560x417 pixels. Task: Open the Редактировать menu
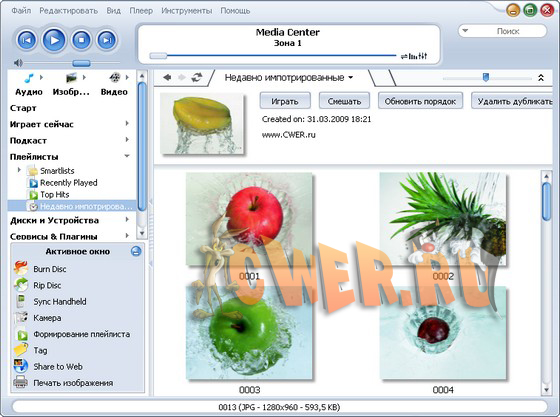click(x=68, y=11)
